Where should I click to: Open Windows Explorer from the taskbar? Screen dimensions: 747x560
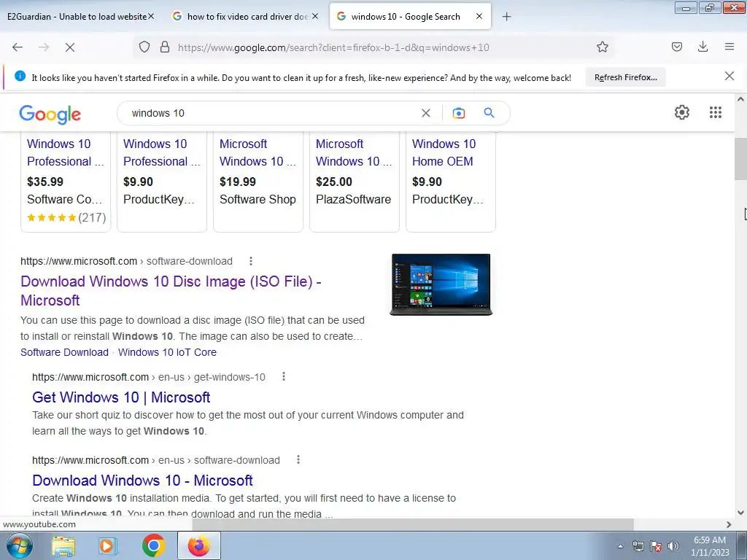[63, 545]
